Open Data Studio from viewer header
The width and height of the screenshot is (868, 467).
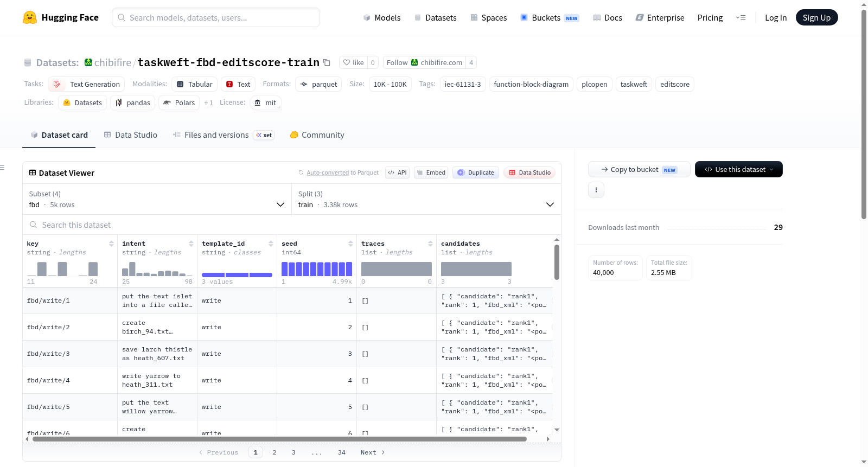coord(529,172)
